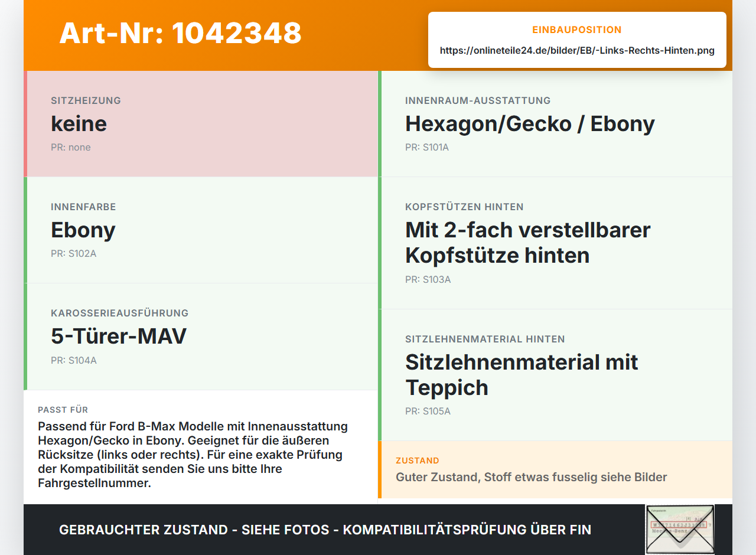
Task: Select the 'Art-Nr: 1042348' heading
Action: tap(181, 33)
